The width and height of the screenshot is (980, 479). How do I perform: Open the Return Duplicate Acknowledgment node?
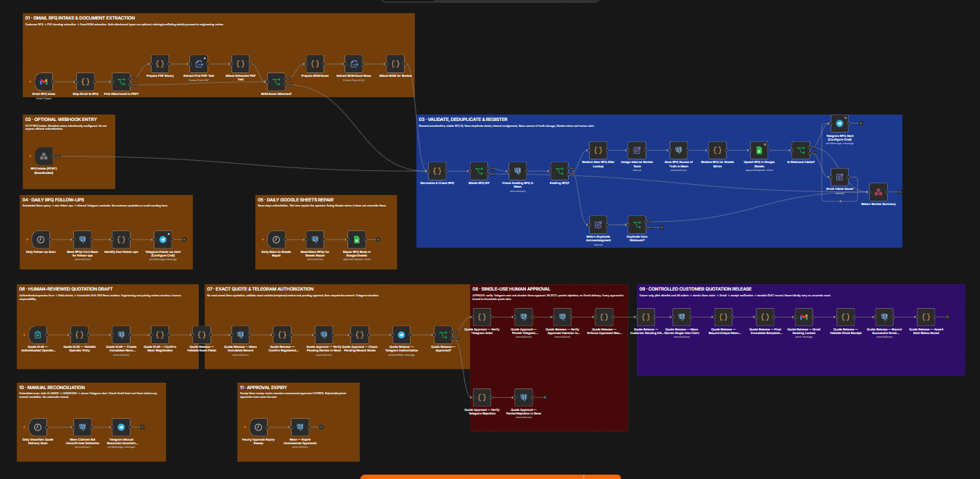598,223
